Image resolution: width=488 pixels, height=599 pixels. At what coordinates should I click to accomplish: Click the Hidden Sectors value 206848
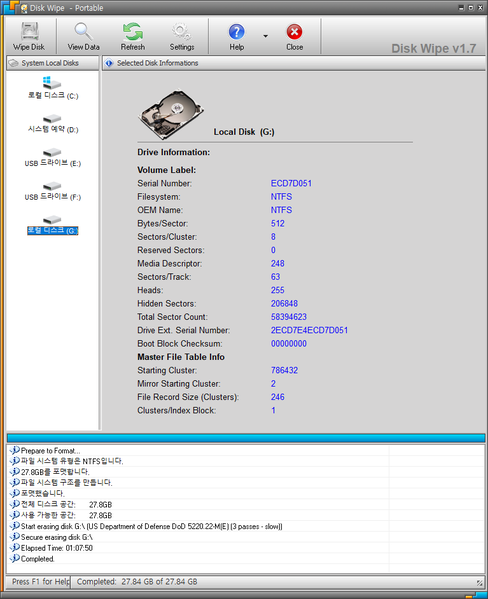click(x=284, y=303)
